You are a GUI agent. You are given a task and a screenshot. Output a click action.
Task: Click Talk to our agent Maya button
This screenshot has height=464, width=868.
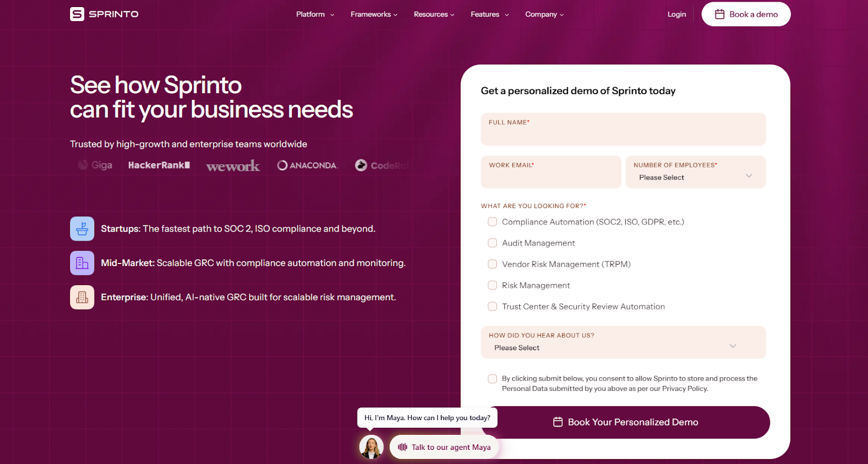click(444, 447)
